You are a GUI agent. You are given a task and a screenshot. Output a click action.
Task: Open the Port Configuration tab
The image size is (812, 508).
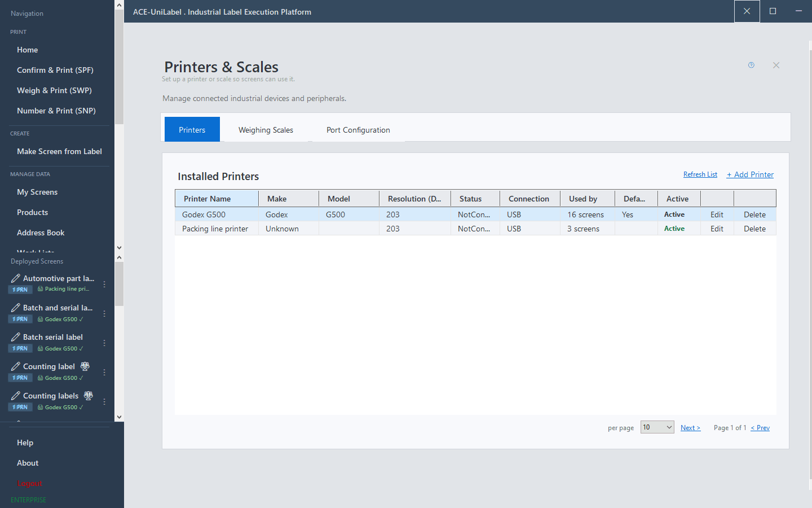(358, 130)
